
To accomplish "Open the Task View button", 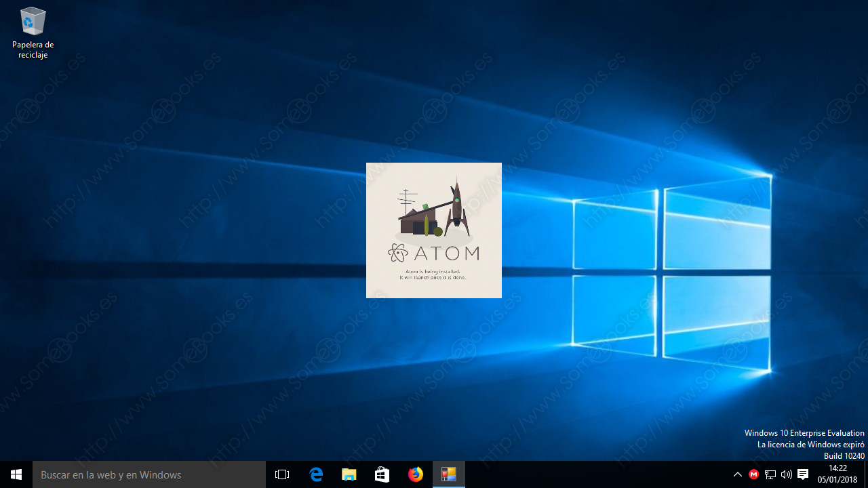I will [x=282, y=474].
